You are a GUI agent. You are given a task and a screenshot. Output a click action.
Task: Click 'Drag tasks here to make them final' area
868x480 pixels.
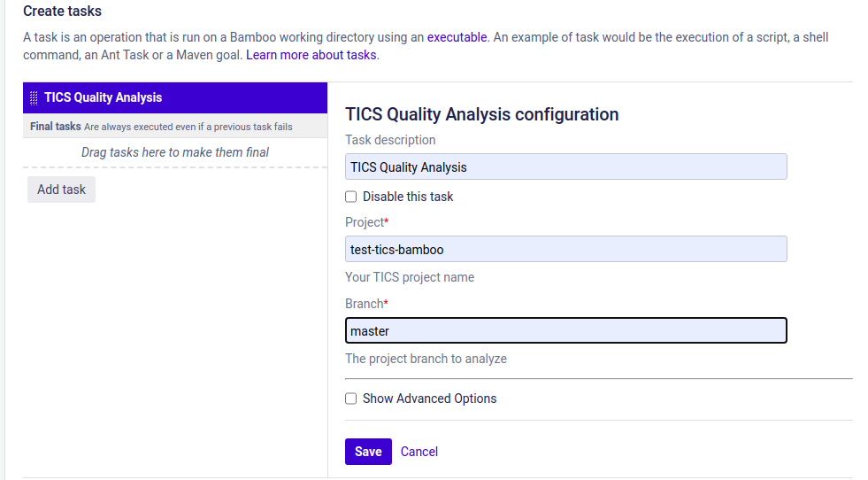[174, 152]
